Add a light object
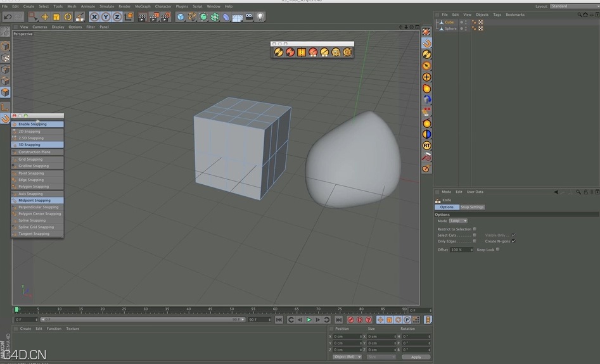 (260, 17)
